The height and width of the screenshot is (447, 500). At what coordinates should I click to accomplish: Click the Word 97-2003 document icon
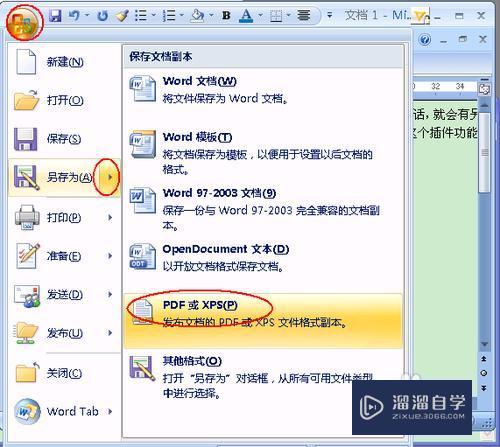tap(142, 200)
